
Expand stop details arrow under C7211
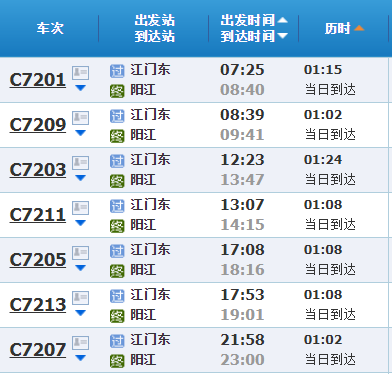[80, 223]
